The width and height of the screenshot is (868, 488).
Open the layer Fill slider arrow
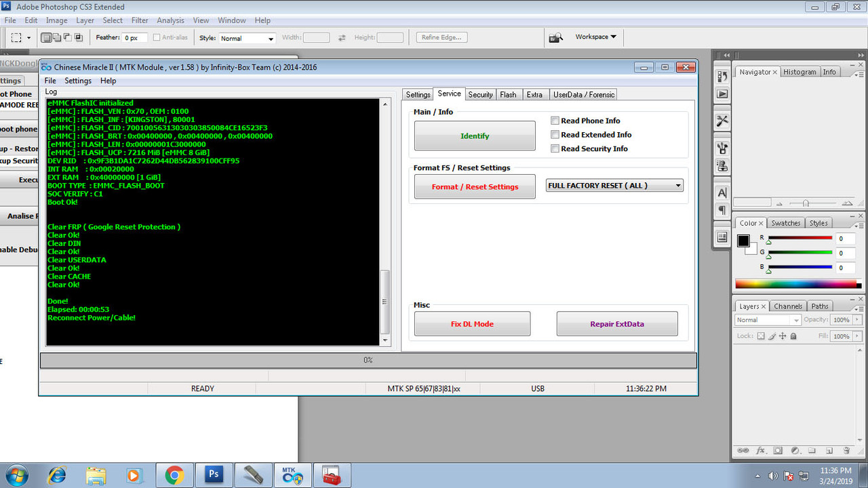857,336
